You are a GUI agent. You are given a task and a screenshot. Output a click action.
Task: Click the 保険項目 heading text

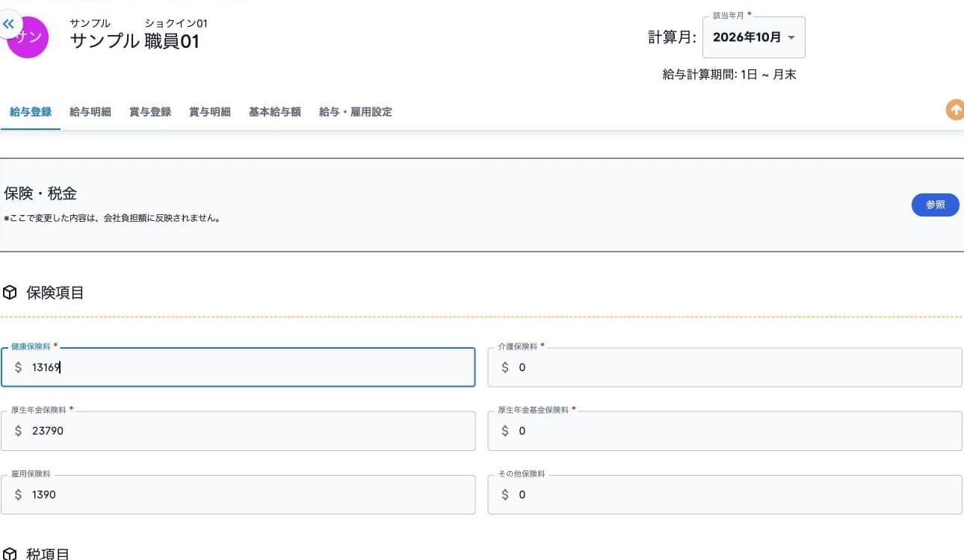[55, 293]
